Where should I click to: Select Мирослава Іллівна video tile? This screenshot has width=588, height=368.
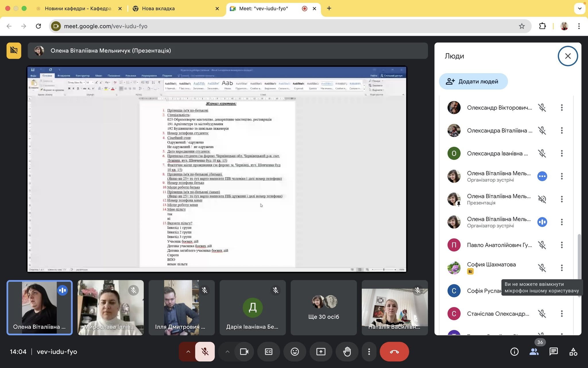(111, 308)
